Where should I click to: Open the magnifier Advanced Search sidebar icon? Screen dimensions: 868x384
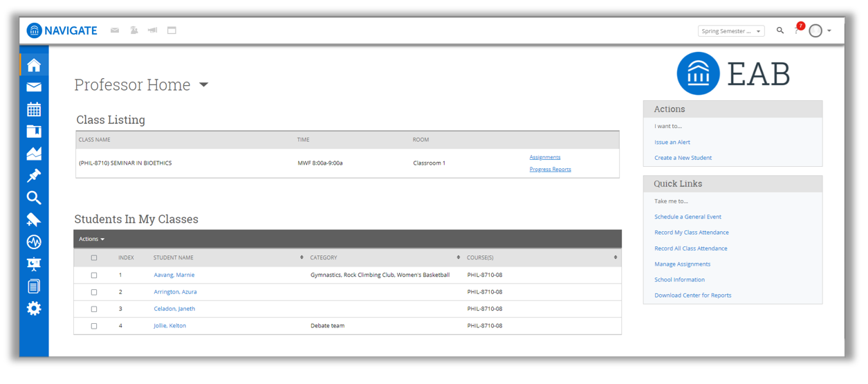tap(34, 198)
